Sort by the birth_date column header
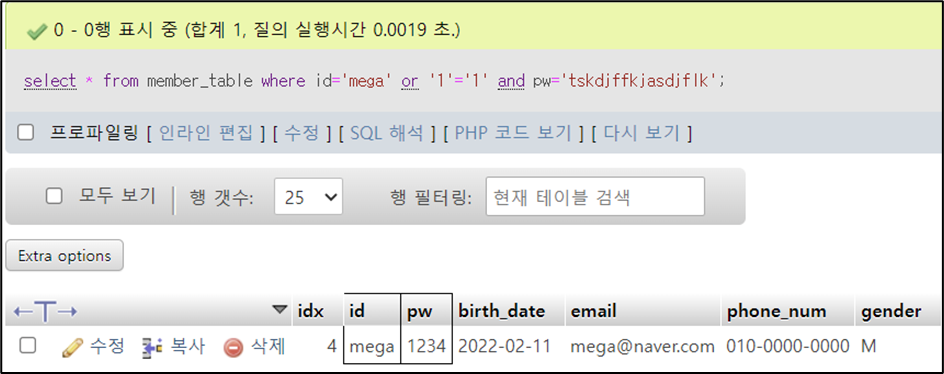Viewport: 944px width, 374px height. 502,311
